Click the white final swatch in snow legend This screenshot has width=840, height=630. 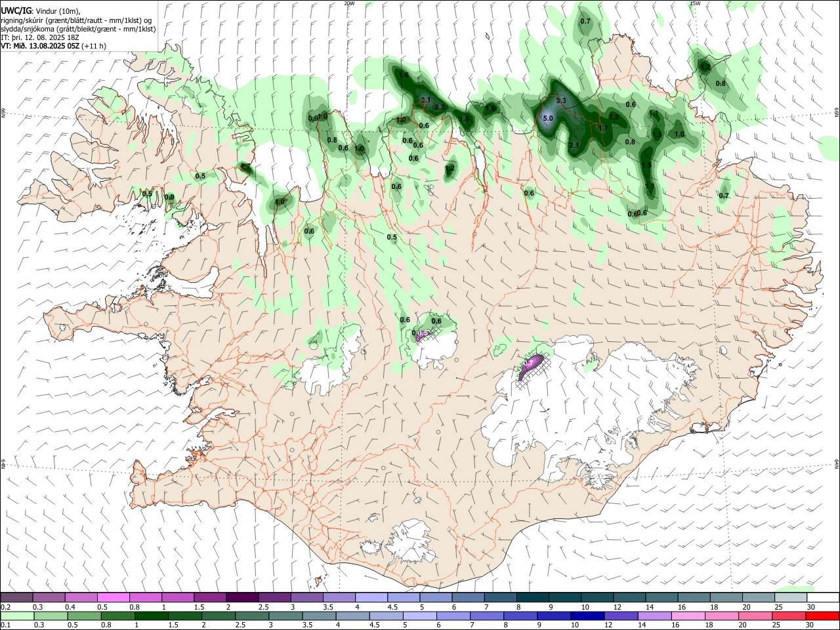point(822,598)
